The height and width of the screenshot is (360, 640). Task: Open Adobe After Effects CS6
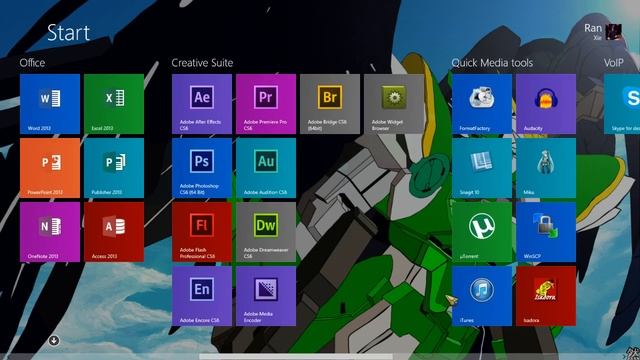point(202,104)
